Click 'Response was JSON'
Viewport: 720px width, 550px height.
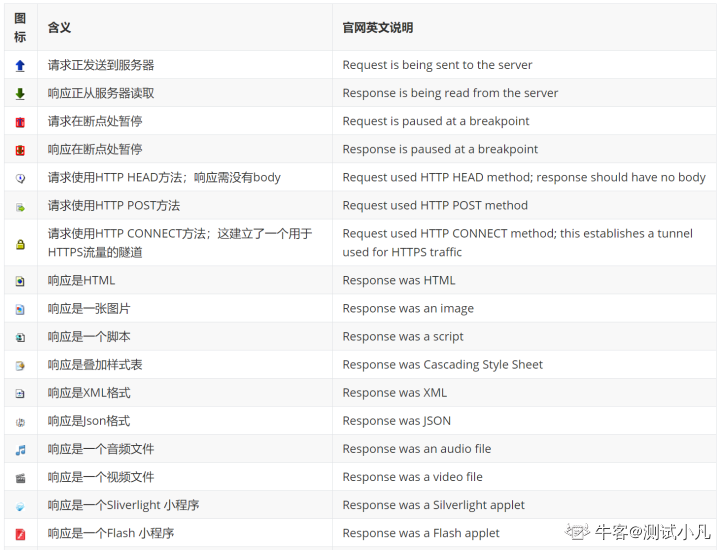tap(396, 421)
